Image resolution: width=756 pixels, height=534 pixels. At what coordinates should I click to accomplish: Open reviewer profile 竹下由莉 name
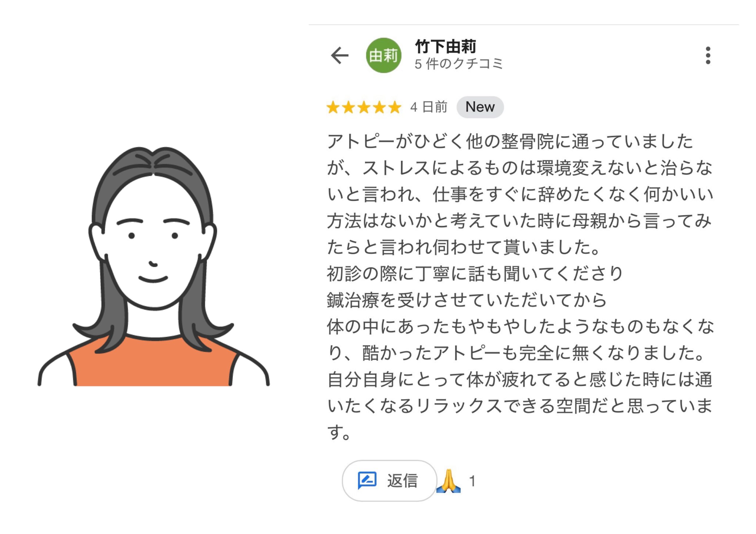pyautogui.click(x=445, y=46)
